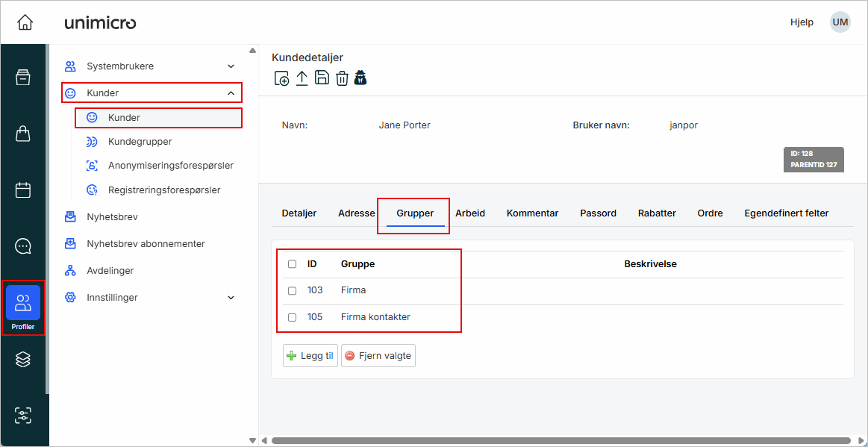Switch to the Kommentar tab
This screenshot has height=447, width=868.
pos(533,213)
